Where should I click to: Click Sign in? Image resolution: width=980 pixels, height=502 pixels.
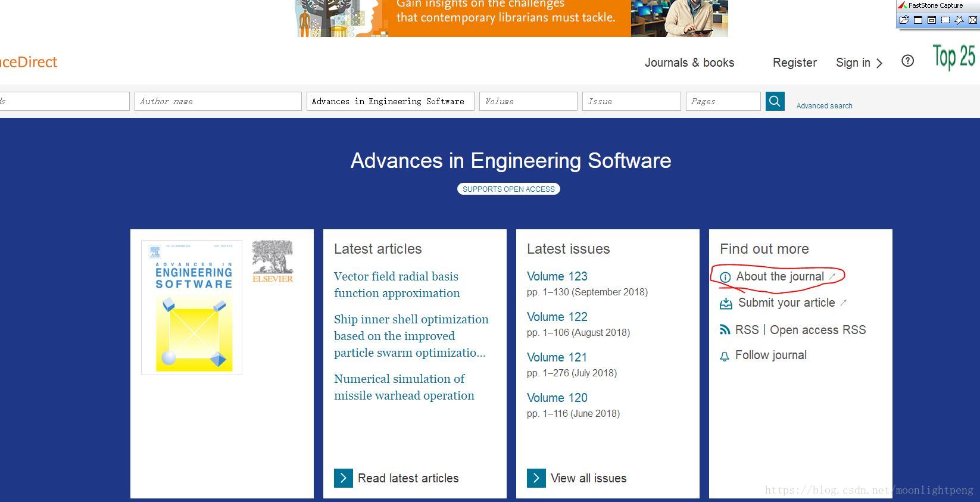pos(853,63)
